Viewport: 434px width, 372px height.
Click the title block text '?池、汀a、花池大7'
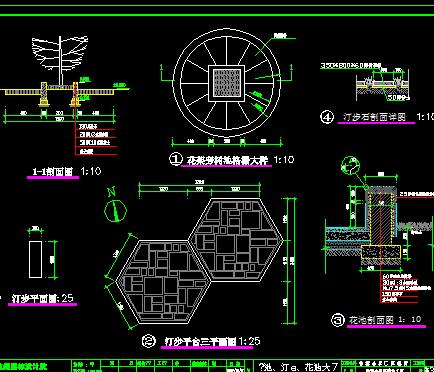coord(299,367)
